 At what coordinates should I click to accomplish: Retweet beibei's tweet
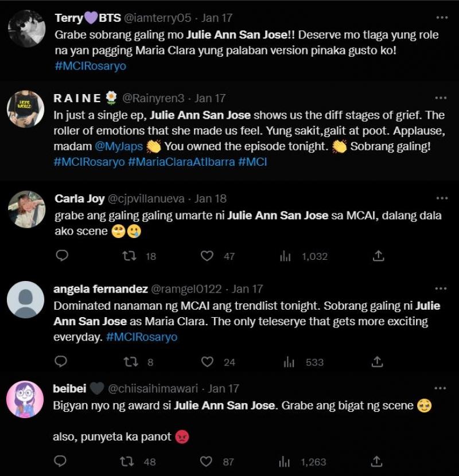point(130,461)
